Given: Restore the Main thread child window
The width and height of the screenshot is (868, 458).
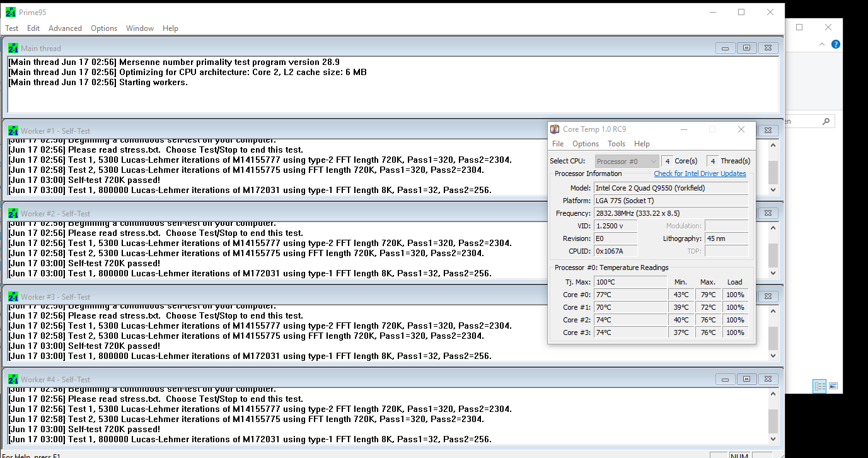Looking at the screenshot, I should (x=747, y=48).
